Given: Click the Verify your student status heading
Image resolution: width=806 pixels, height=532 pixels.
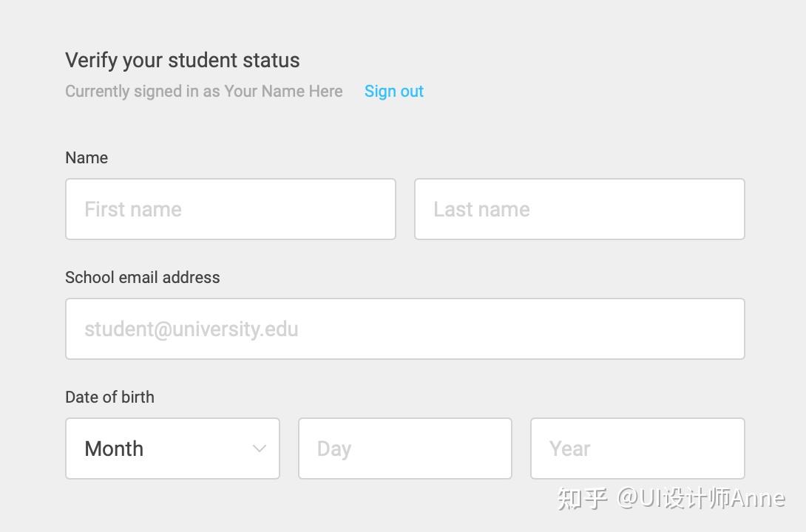Looking at the screenshot, I should (x=182, y=60).
